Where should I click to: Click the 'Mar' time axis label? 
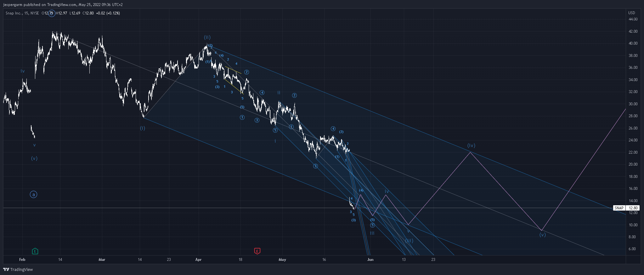(x=102, y=260)
